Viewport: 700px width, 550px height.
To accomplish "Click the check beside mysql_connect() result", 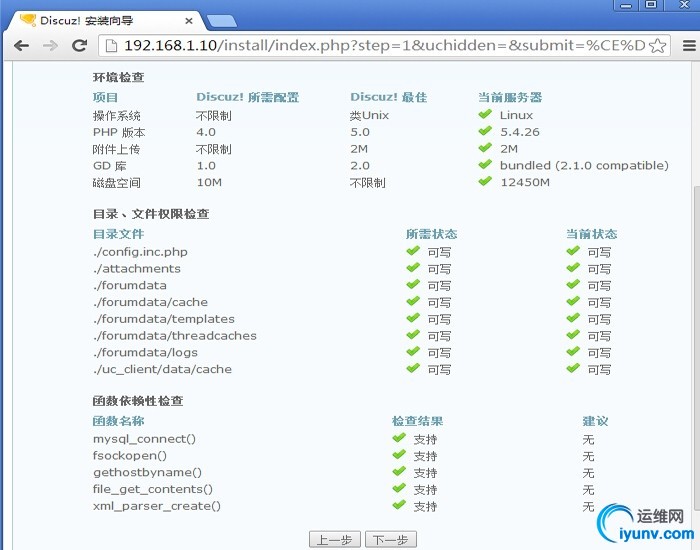I will tap(399, 438).
